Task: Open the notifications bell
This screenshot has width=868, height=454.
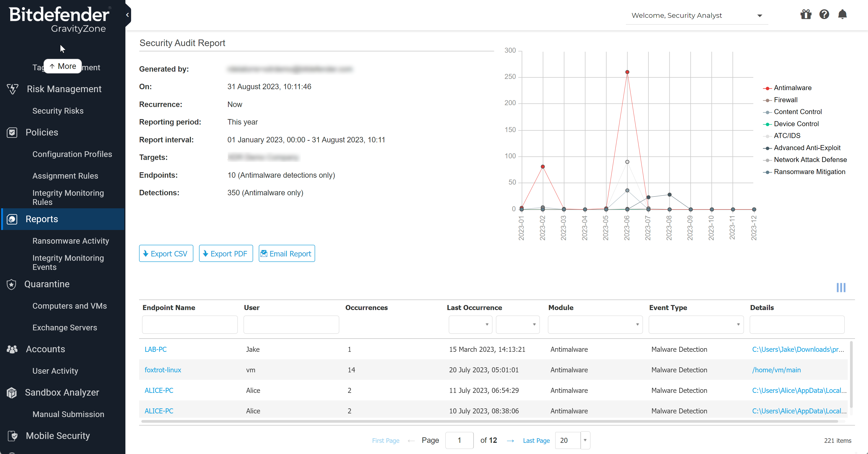Action: 842,15
